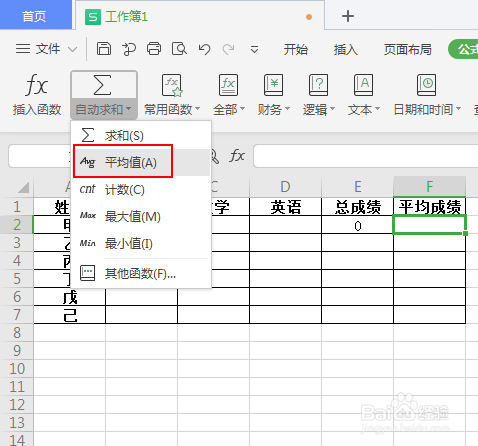Image resolution: width=478 pixels, height=446 pixels.
Task: Switch to the 页面布局 ribbon tab
Action: click(407, 50)
